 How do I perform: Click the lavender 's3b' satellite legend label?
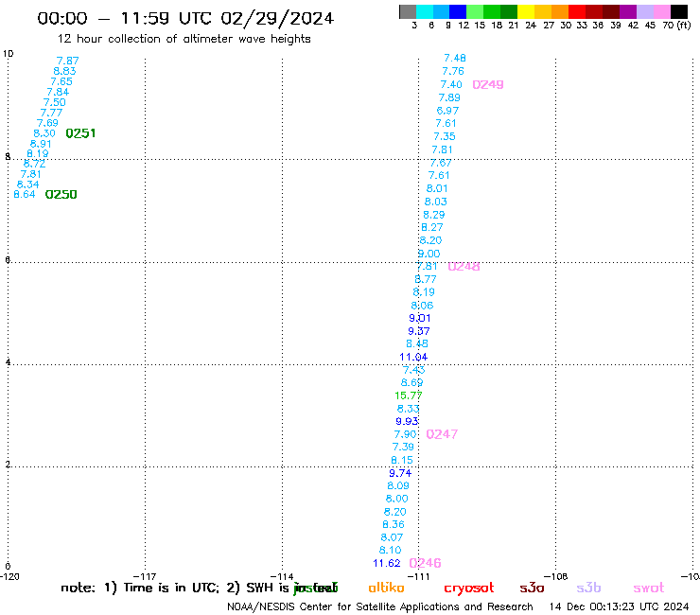(588, 588)
